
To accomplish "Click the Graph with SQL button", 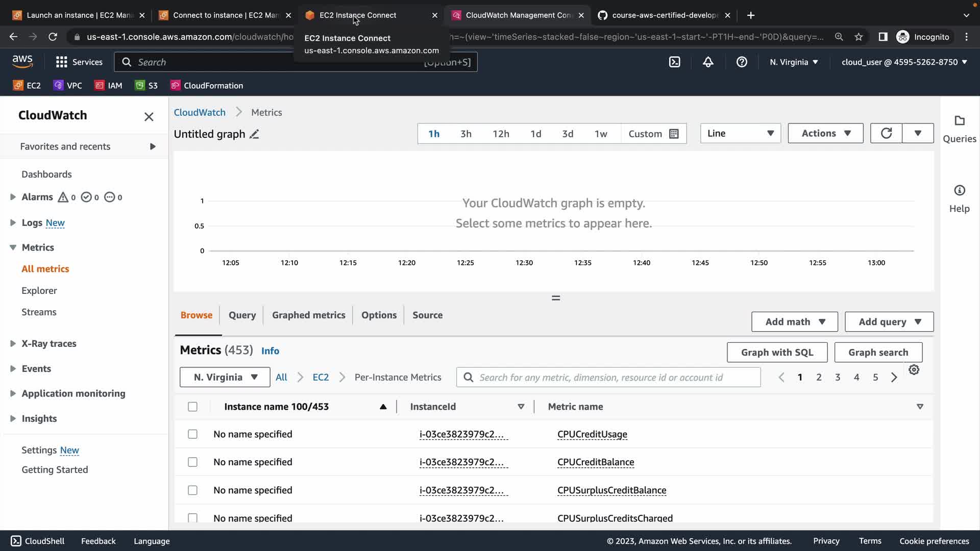I will click(777, 353).
